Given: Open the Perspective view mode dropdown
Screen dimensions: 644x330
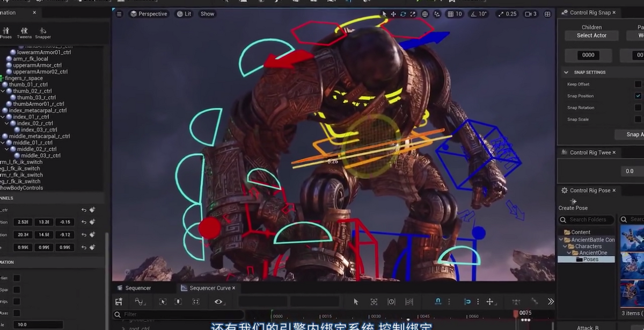Looking at the screenshot, I should click(x=149, y=14).
